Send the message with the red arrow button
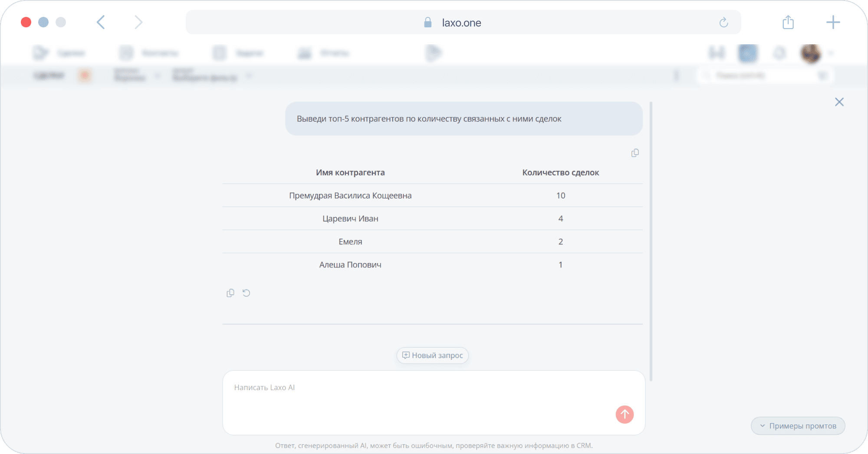868x454 pixels. click(x=625, y=415)
